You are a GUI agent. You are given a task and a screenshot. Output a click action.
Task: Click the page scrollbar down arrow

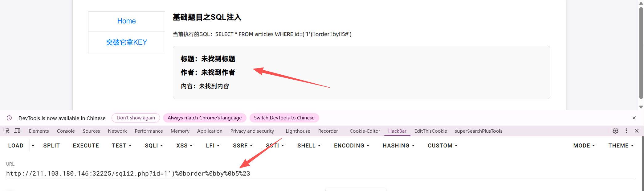[641, 107]
